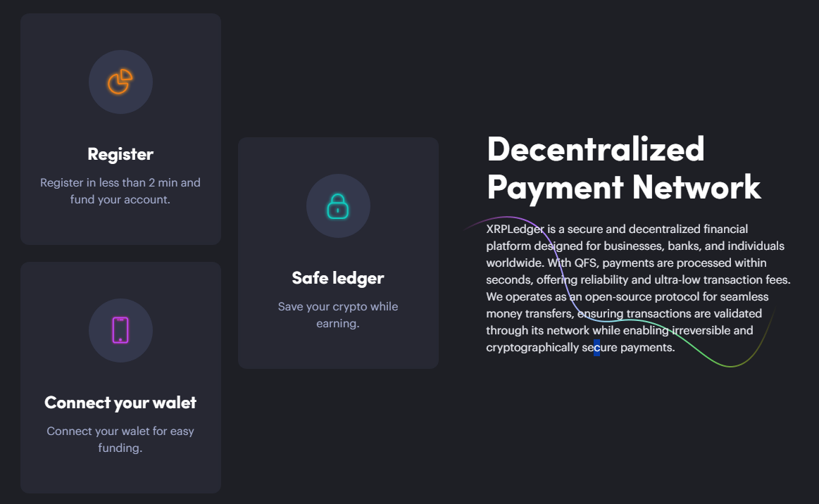Select the Register card heading
The width and height of the screenshot is (819, 504).
tap(120, 154)
